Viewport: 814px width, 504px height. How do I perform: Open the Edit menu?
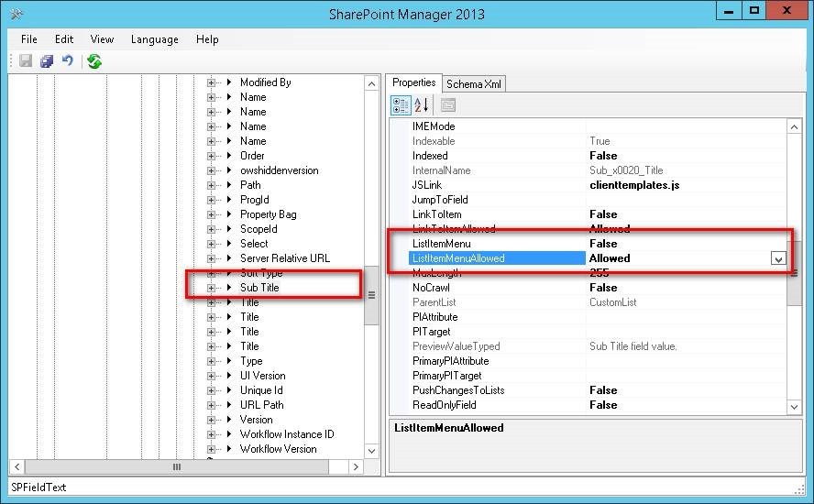tap(64, 39)
